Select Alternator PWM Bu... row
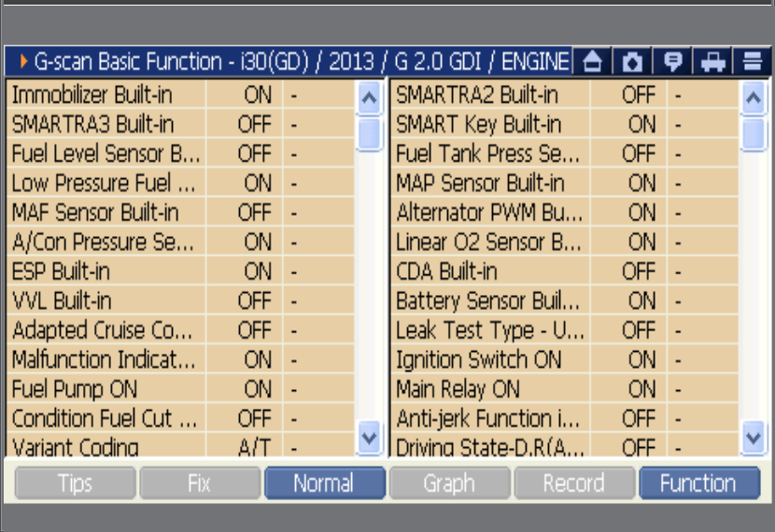Image resolution: width=775 pixels, height=532 pixels. pos(565,213)
